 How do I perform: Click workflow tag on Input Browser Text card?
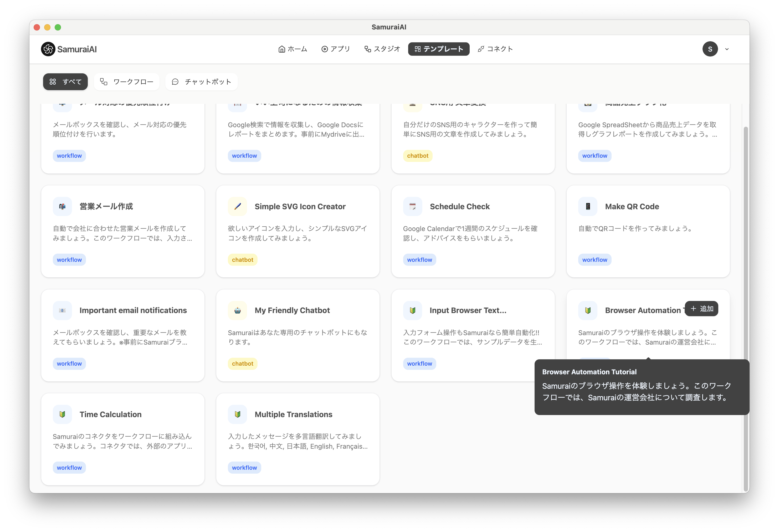click(x=419, y=364)
